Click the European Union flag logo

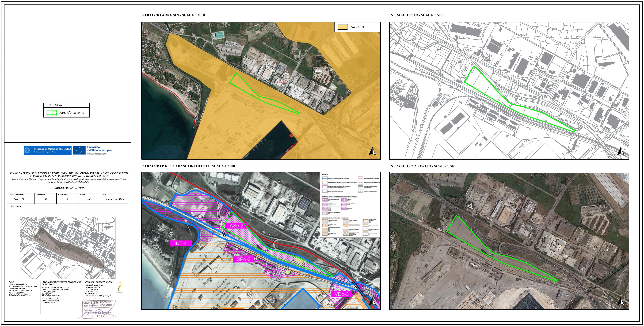tap(79, 150)
